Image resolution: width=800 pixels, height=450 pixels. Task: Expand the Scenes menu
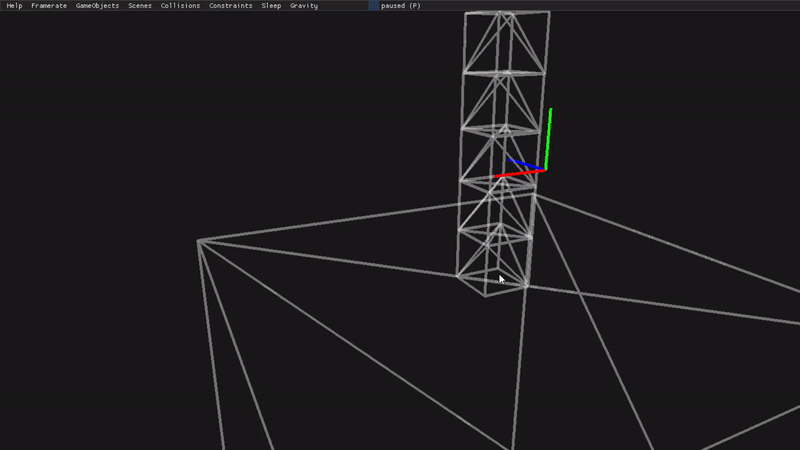(140, 6)
